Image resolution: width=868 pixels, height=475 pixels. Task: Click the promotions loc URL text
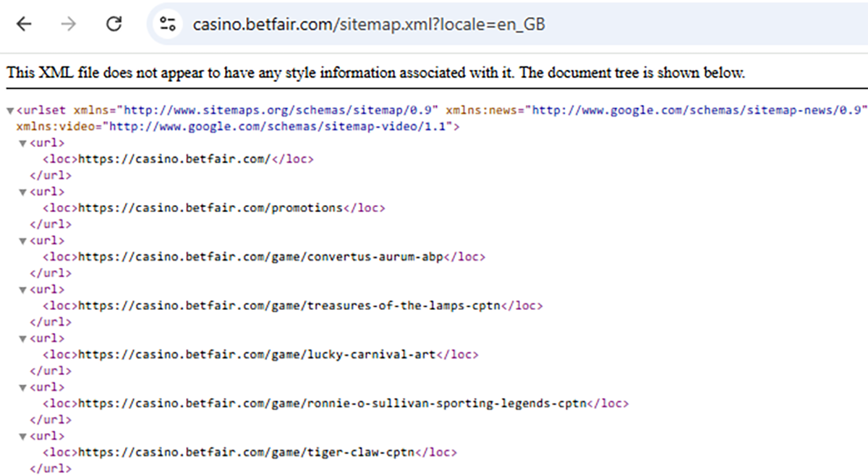coord(210,208)
